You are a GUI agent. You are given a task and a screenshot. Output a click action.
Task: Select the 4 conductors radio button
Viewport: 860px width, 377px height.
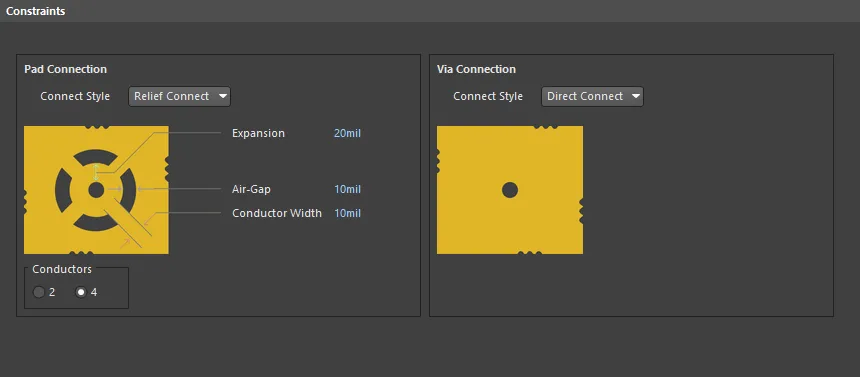pos(81,292)
